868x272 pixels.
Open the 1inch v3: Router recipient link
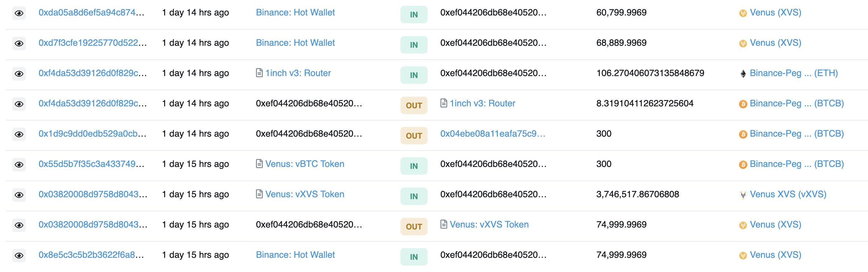[482, 103]
